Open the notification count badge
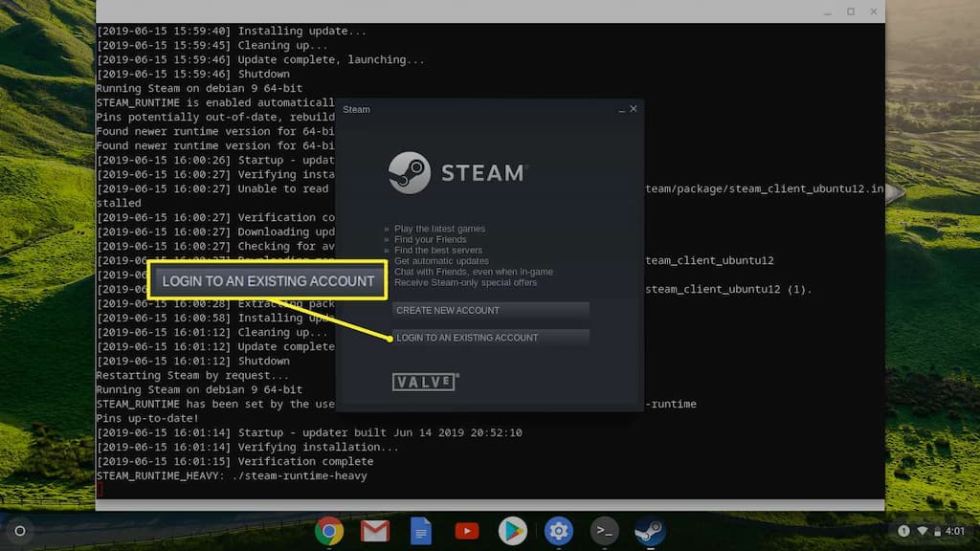 click(903, 531)
